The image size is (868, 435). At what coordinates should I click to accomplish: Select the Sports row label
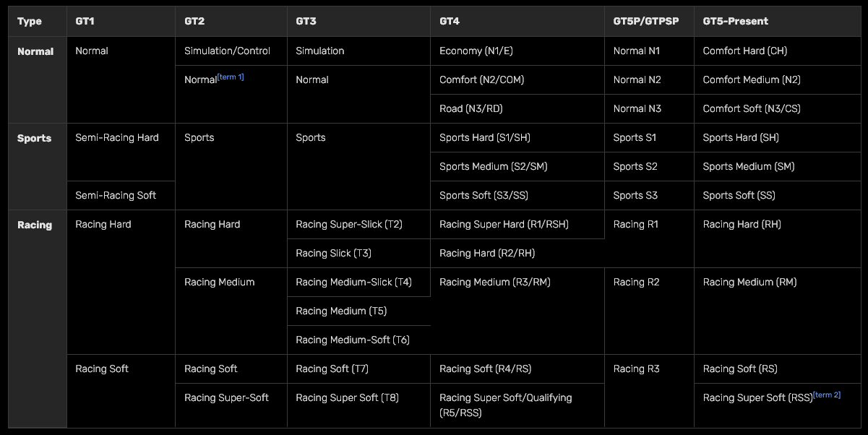[x=33, y=137]
